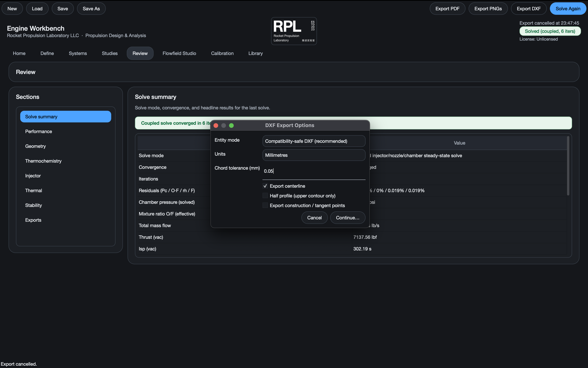This screenshot has width=588, height=368.
Task: Click the RPL Rocket Propulsion Laboratory logo
Action: click(x=294, y=31)
